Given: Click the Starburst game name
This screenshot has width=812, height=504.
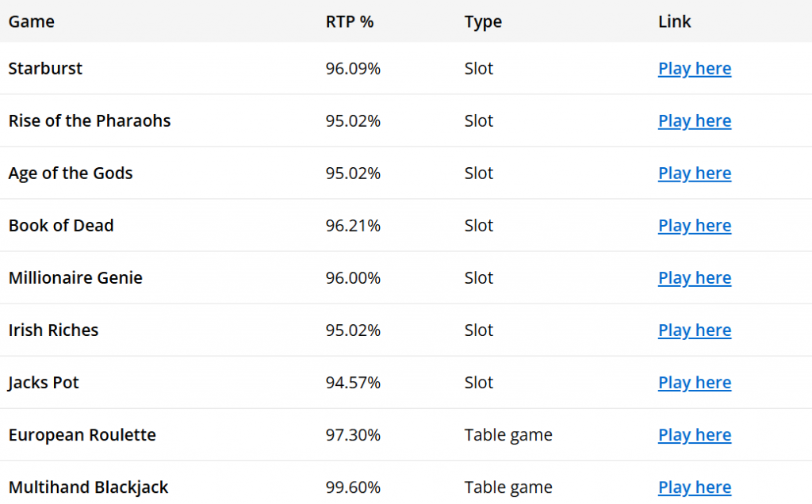Looking at the screenshot, I should [45, 68].
